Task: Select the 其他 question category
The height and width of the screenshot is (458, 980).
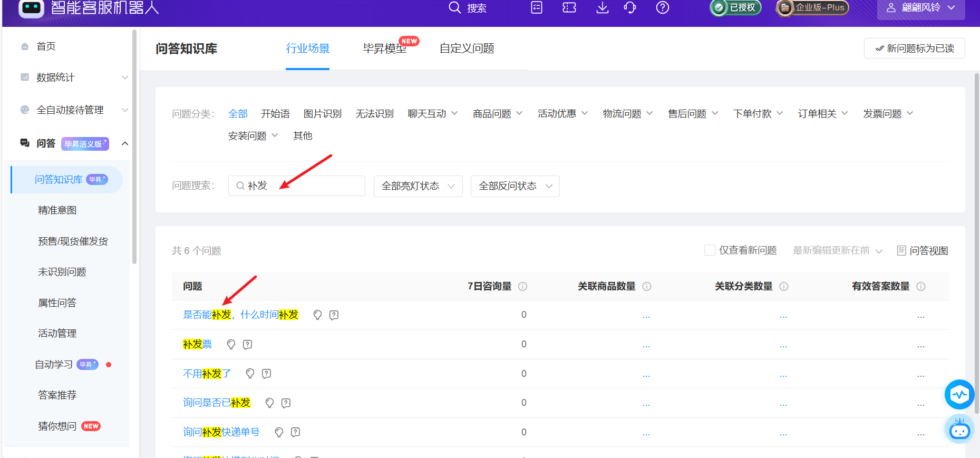Action: [x=303, y=136]
